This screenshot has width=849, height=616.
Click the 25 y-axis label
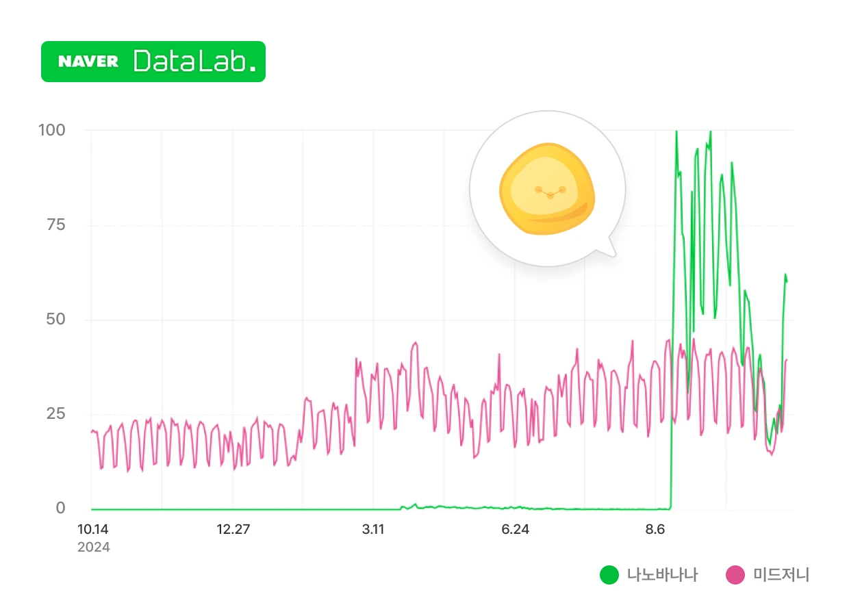[x=55, y=414]
